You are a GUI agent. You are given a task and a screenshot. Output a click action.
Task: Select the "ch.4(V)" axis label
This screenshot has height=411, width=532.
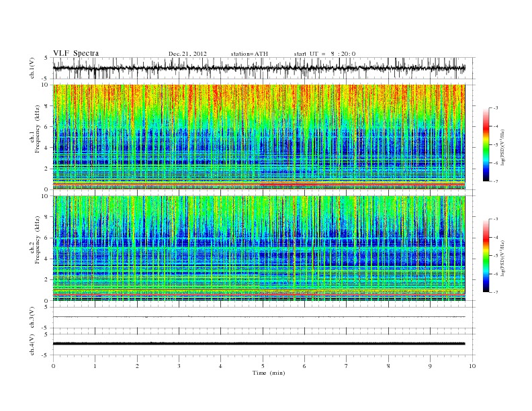(32, 345)
